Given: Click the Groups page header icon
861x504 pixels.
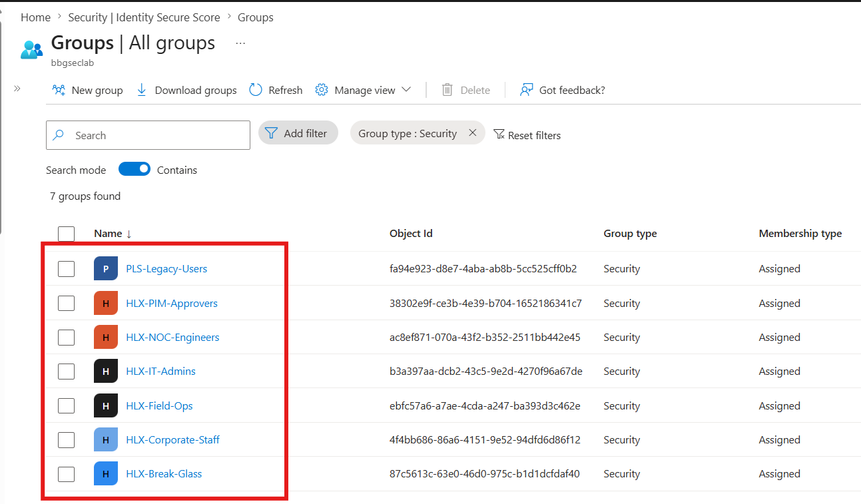Looking at the screenshot, I should (31, 49).
